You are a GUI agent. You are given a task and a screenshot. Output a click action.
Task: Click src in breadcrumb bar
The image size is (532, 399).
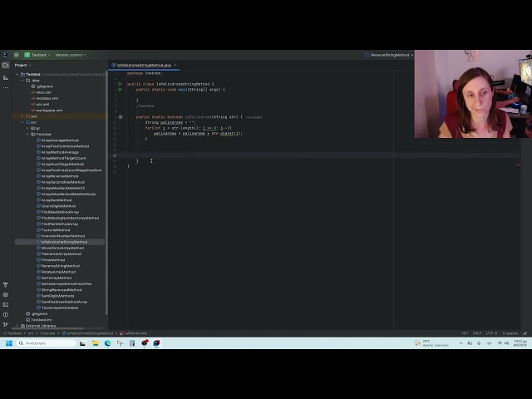pyautogui.click(x=31, y=333)
